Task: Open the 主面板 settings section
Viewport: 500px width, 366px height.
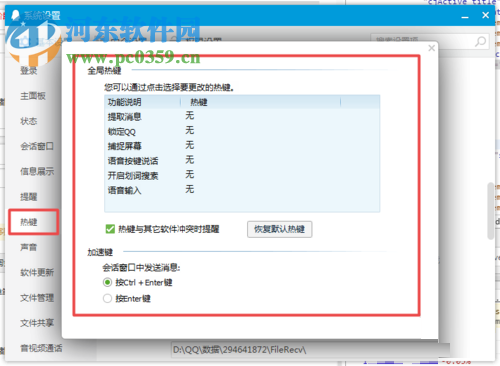Action: pyautogui.click(x=33, y=96)
